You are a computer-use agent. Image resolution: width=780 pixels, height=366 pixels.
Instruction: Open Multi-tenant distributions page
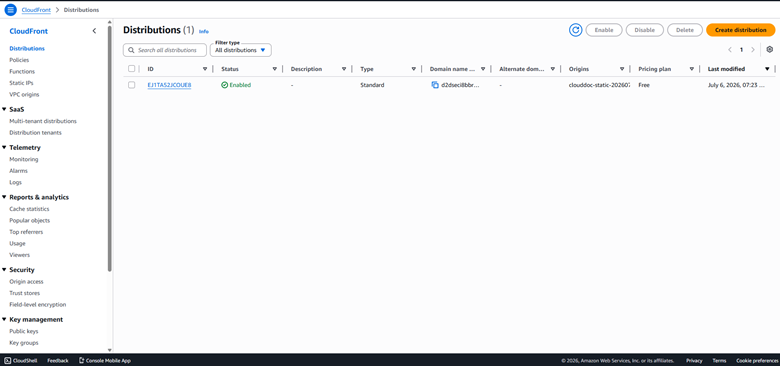(x=43, y=121)
